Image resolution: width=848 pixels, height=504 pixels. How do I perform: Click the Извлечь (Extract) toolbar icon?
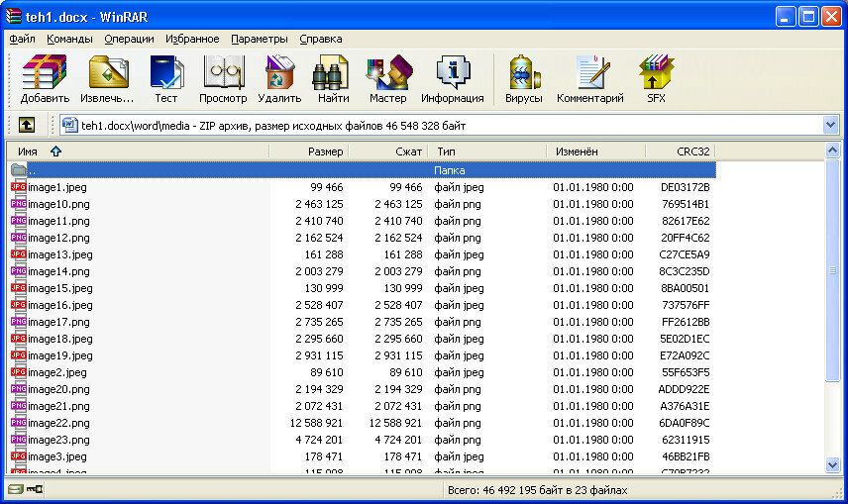click(x=107, y=79)
